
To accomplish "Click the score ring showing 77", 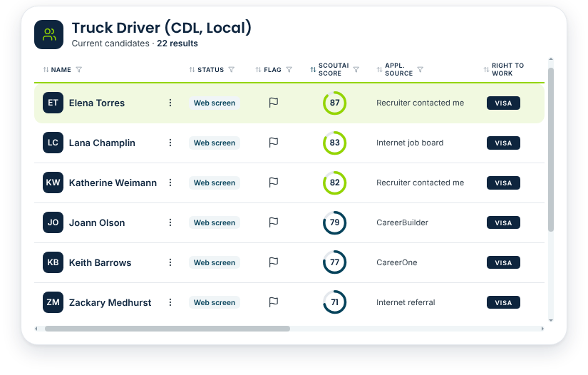I will [x=334, y=262].
